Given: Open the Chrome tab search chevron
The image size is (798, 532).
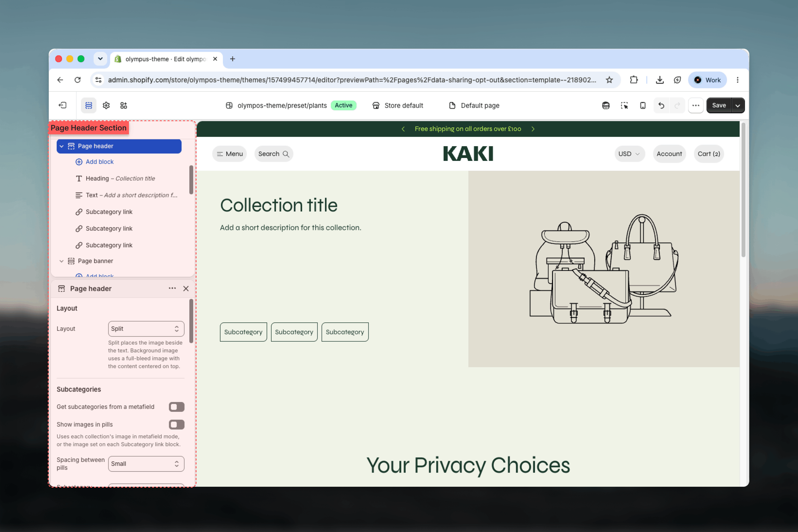Looking at the screenshot, I should pos(100,59).
